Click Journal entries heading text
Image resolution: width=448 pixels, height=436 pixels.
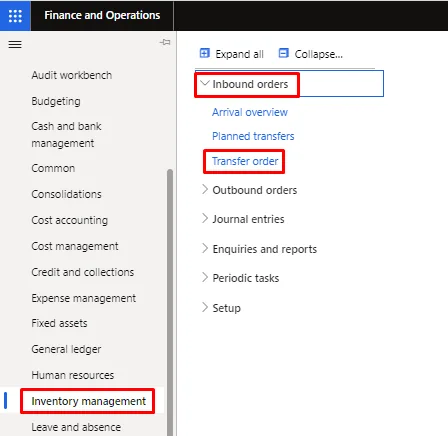(248, 219)
